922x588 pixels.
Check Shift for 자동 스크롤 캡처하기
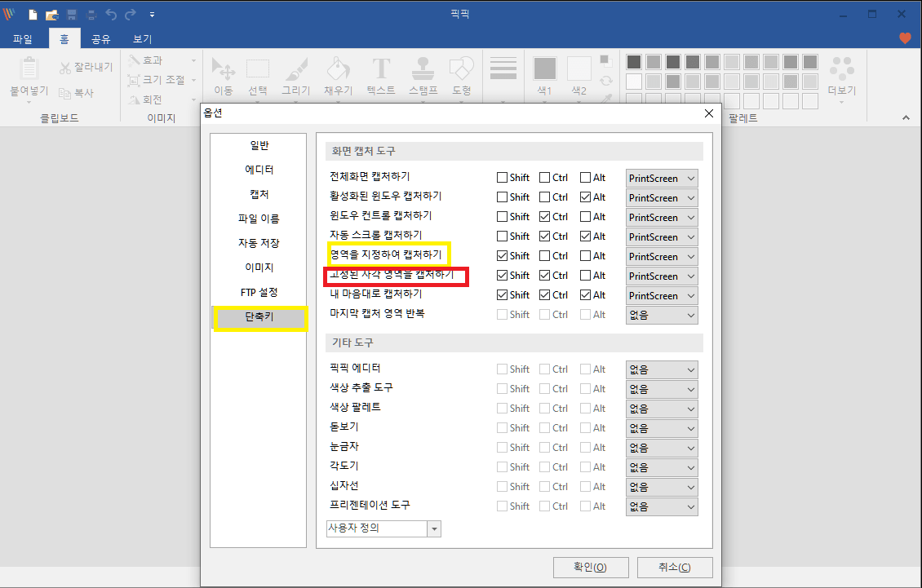click(x=500, y=236)
